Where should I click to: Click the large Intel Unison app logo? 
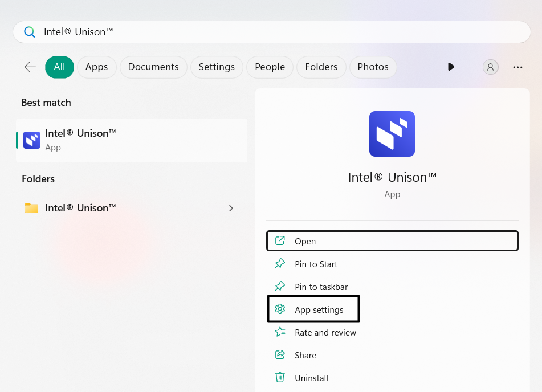[x=392, y=134]
